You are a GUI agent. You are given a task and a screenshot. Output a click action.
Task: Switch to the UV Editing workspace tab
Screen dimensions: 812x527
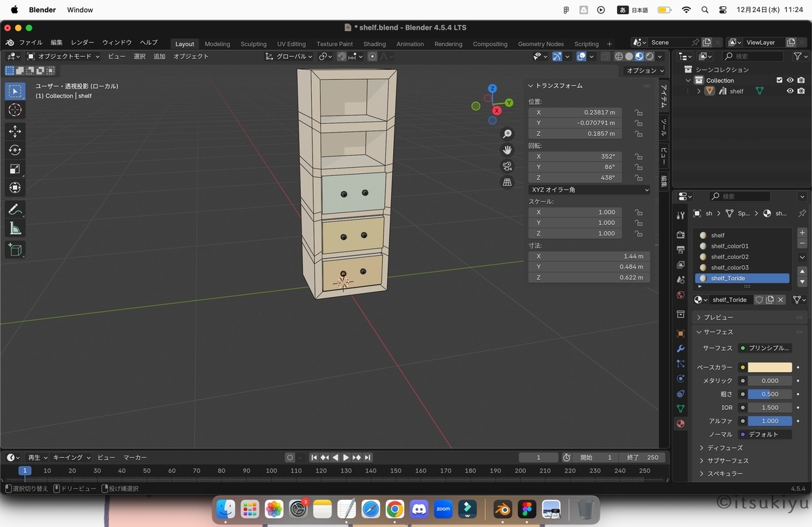coord(292,44)
